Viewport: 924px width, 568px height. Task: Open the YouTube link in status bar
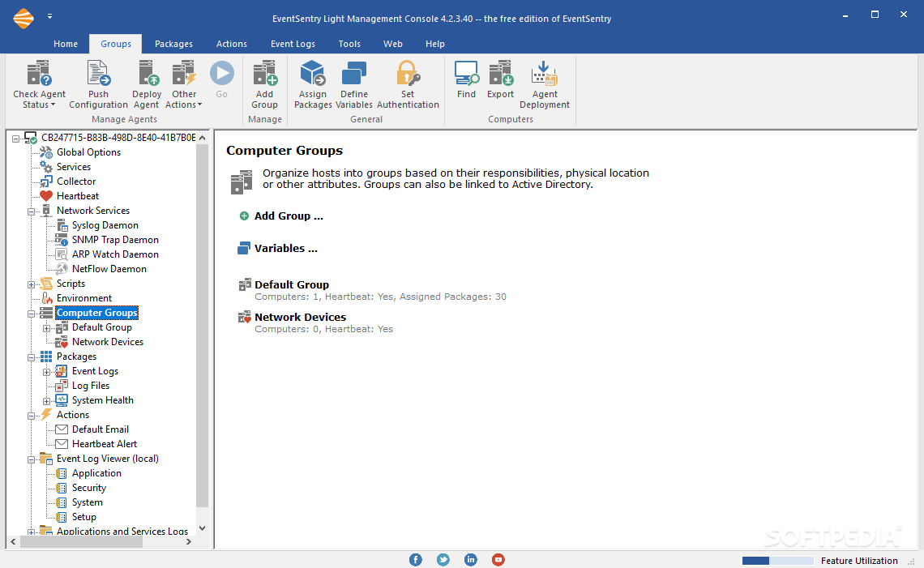coord(498,560)
